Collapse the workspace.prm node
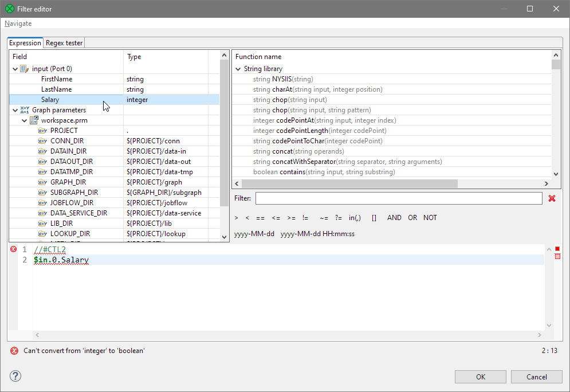The image size is (570, 392). point(24,120)
